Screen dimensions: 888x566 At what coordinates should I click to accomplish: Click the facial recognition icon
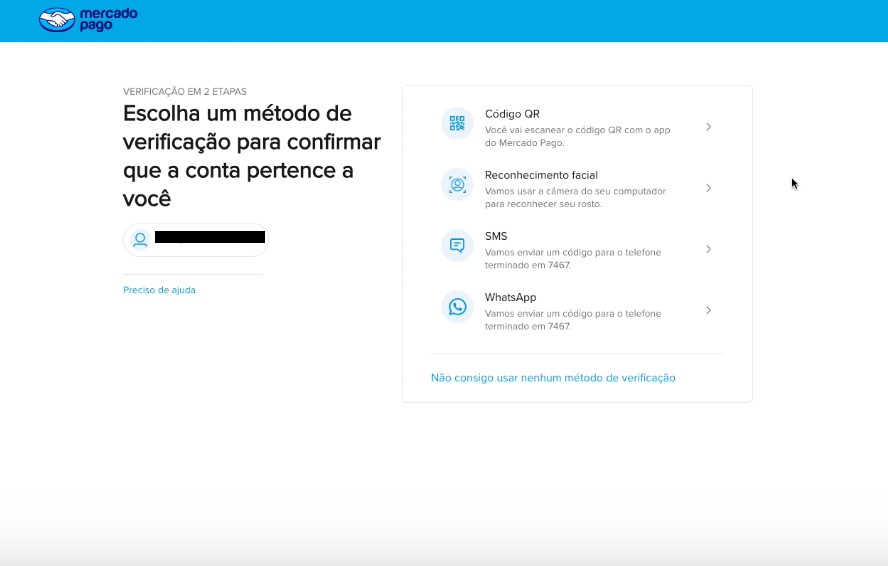click(457, 184)
